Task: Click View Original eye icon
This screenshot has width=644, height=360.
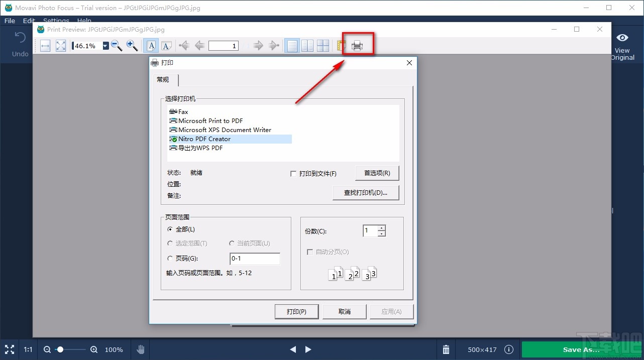Action: (x=622, y=38)
